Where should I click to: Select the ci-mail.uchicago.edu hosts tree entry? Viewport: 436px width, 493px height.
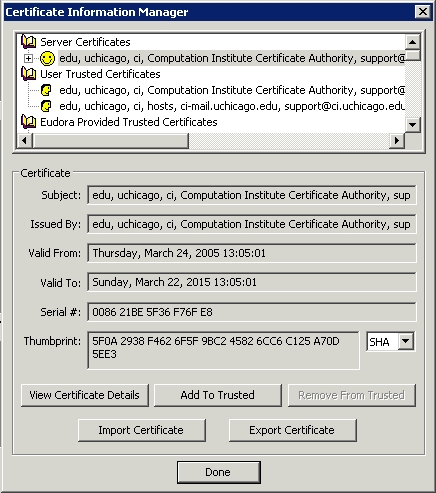232,106
